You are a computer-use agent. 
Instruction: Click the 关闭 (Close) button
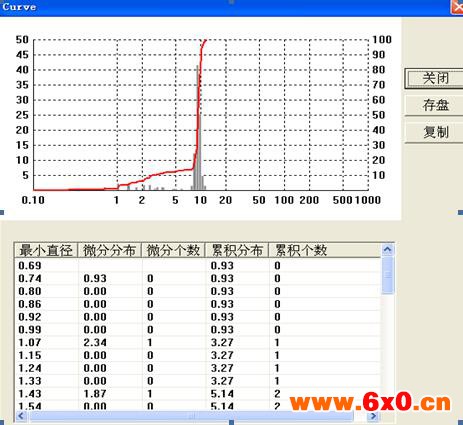click(x=434, y=79)
